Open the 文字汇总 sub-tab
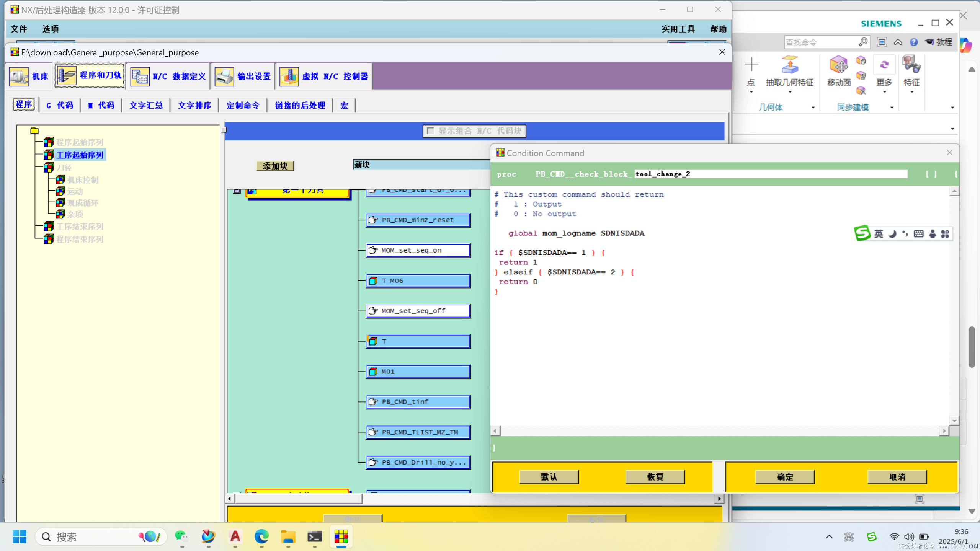The height and width of the screenshot is (551, 980). (146, 105)
